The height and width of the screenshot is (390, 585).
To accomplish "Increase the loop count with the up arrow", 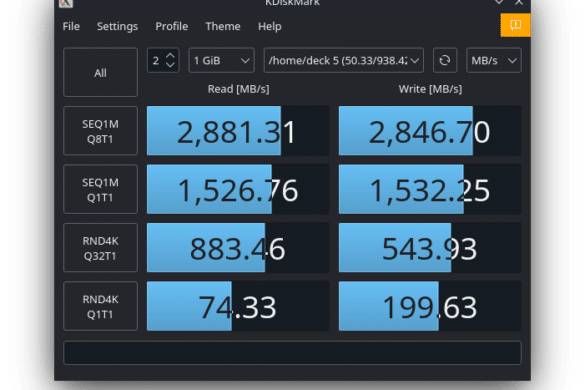I will click(x=171, y=56).
